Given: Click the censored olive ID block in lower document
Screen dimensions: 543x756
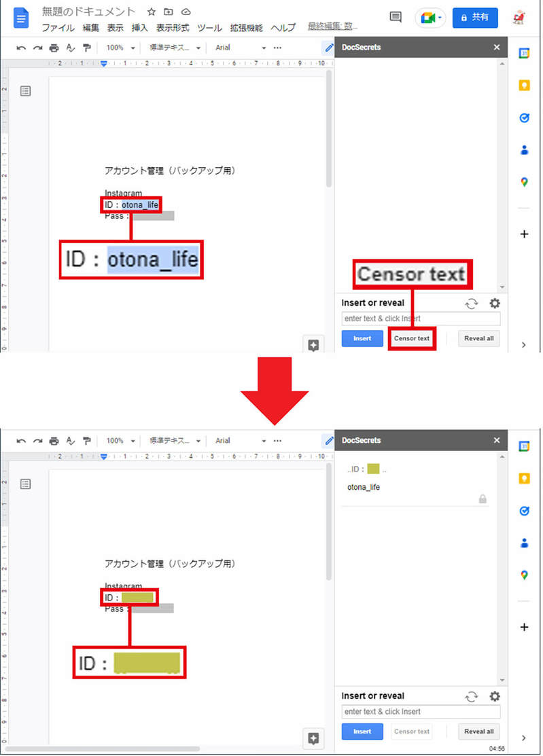Looking at the screenshot, I should click(137, 598).
